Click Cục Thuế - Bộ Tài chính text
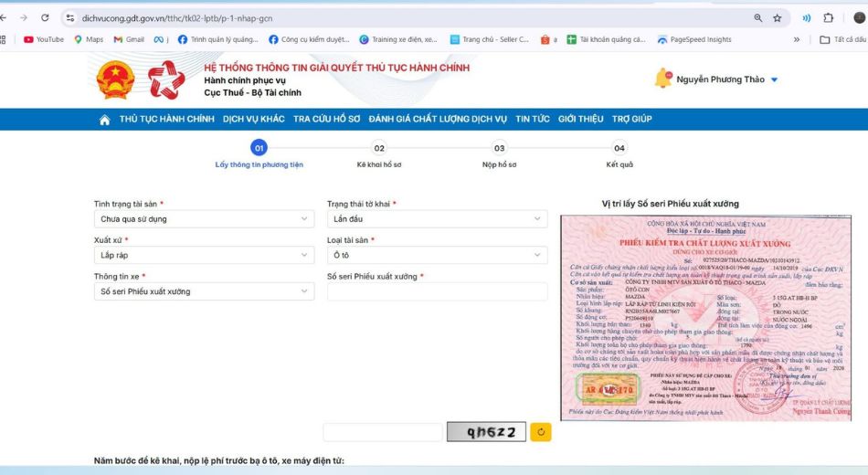The image size is (868, 475). [252, 92]
